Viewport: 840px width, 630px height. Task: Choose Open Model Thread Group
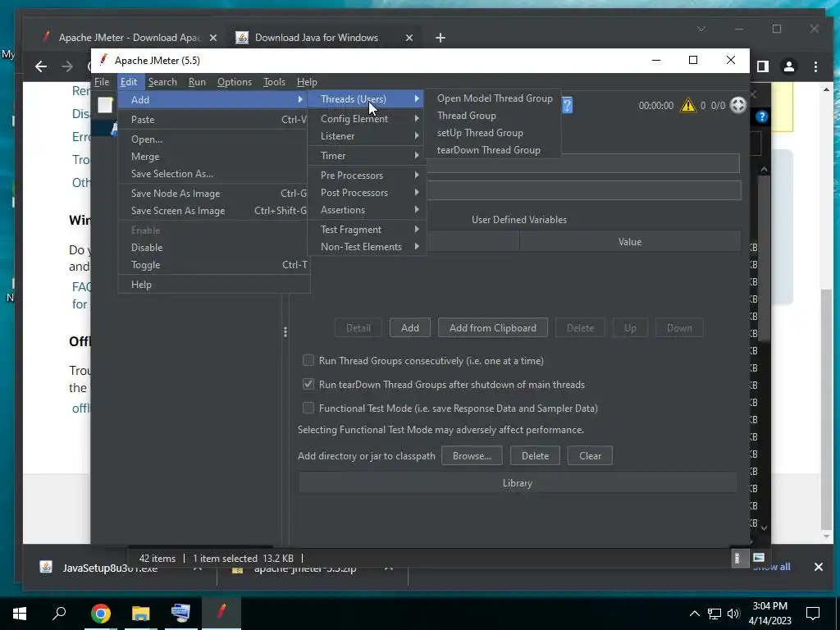click(x=493, y=98)
